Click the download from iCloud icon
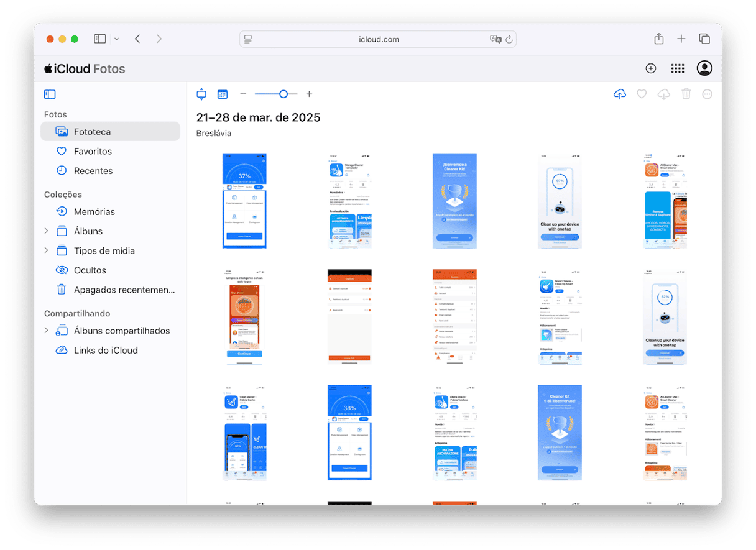The image size is (756, 550). coord(663,94)
